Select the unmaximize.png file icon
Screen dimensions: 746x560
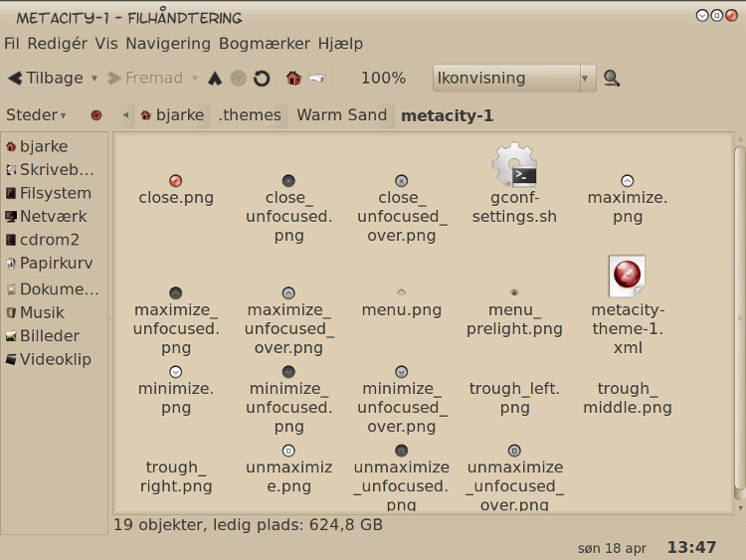[x=288, y=451]
